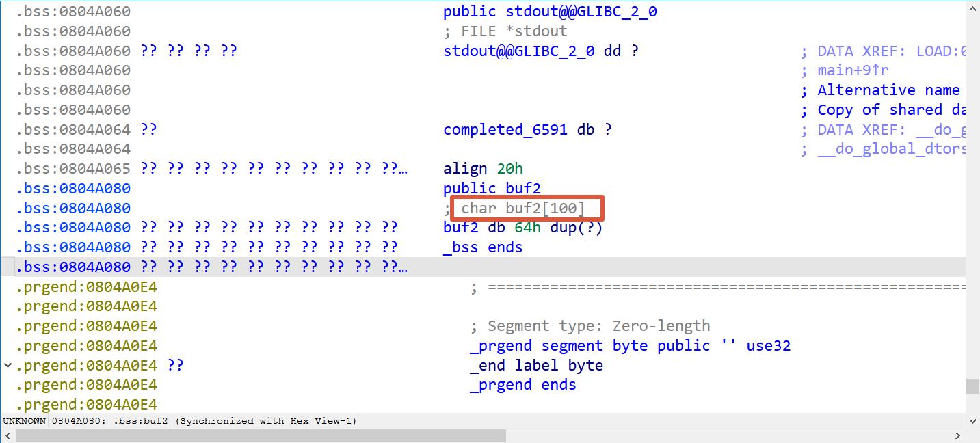Select the stdout@@GLIBC_2_0 dd name
This screenshot has height=443, width=980.
pyautogui.click(x=519, y=51)
